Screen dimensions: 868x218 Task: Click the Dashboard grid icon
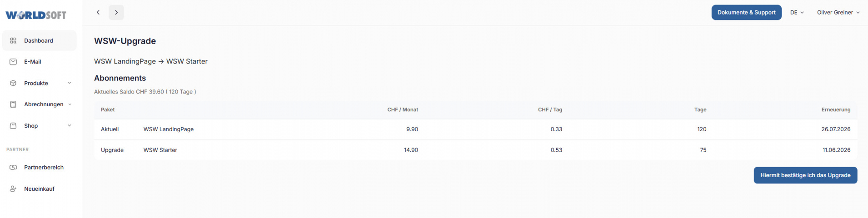tap(13, 41)
